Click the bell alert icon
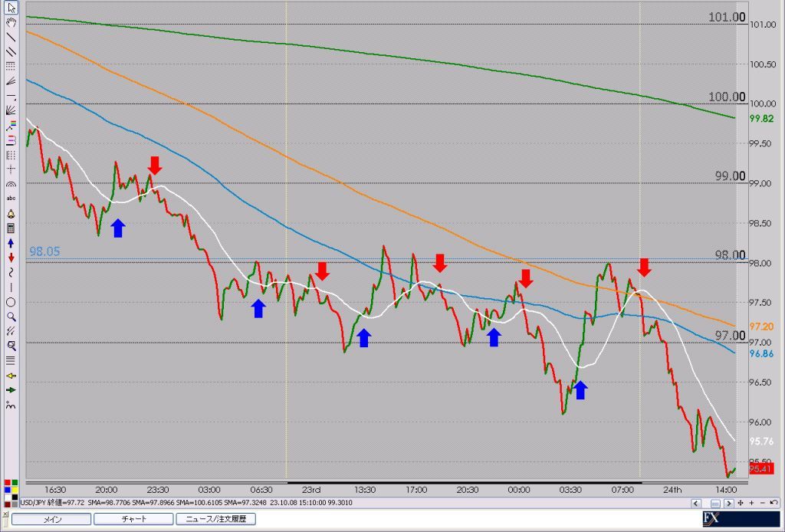The height and width of the screenshot is (532, 785). [x=11, y=214]
